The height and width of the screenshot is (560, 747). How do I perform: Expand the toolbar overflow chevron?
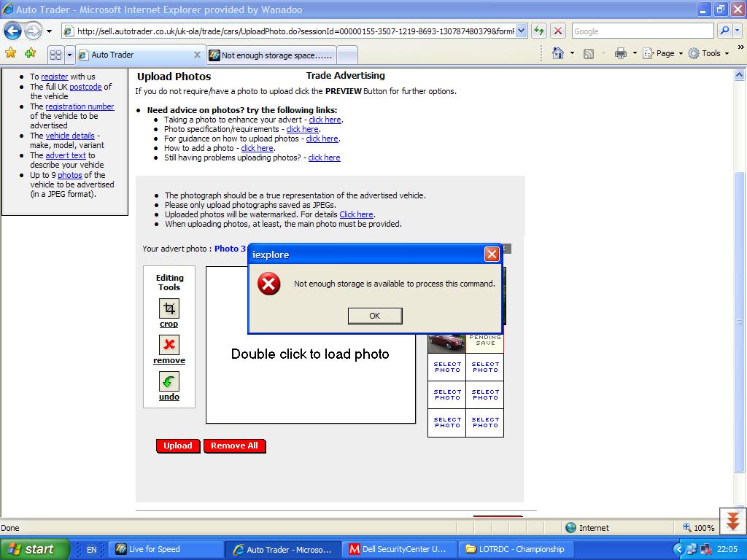[x=740, y=47]
